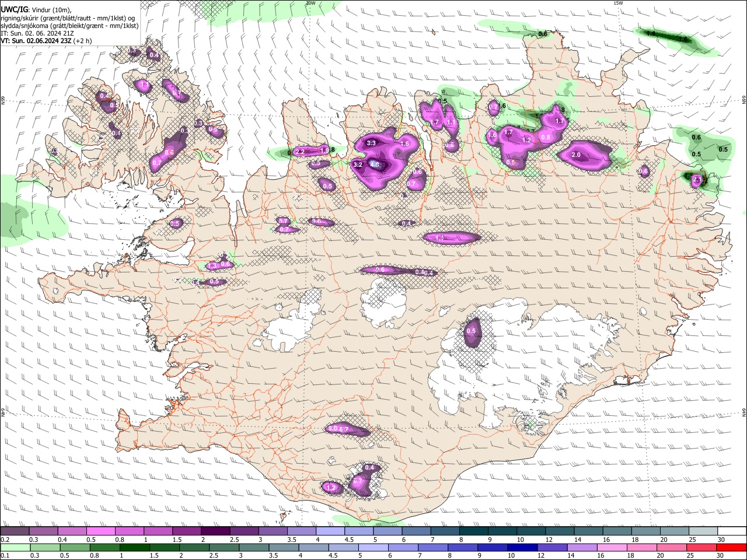Click the '2.0' precipitation value in the northeast
The width and height of the screenshot is (747, 560).
[x=576, y=155]
